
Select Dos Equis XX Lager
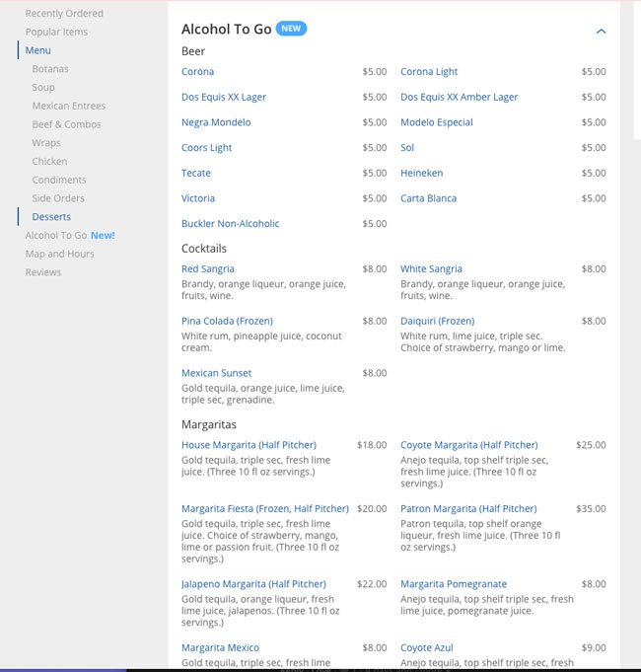224,97
